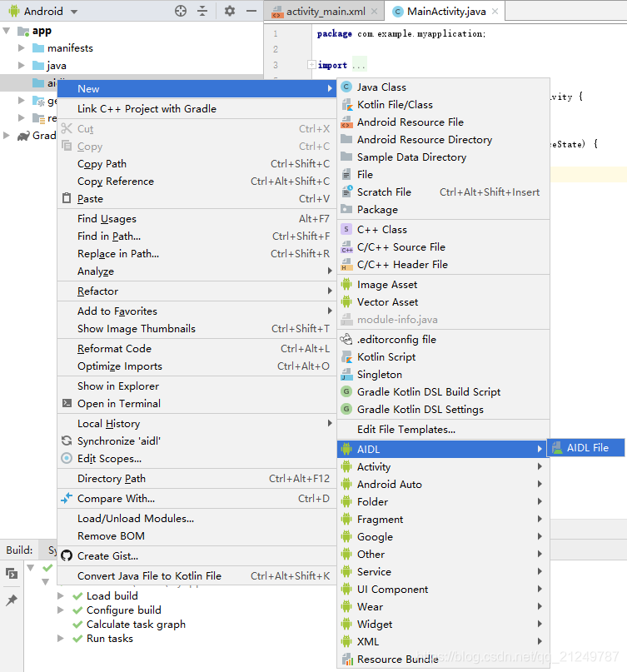This screenshot has height=672, width=627.
Task: Click the .editorconfig file icon
Action: pos(346,340)
